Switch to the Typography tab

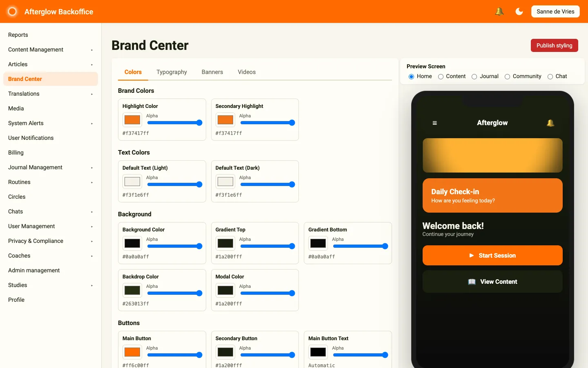point(171,72)
